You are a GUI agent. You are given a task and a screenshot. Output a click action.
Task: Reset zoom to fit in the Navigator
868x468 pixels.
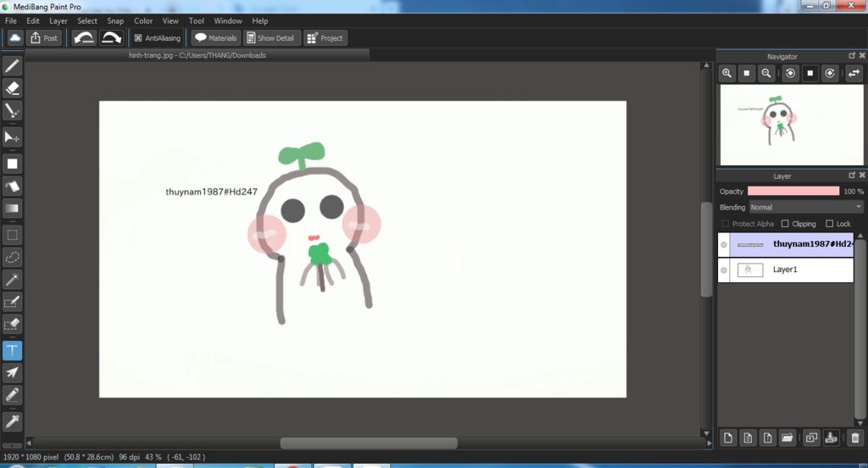[x=747, y=73]
